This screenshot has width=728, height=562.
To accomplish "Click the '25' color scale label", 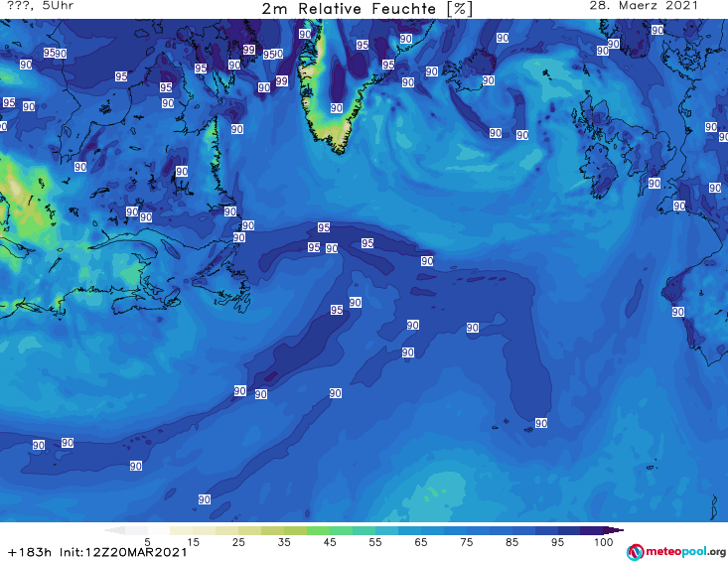I will click(x=238, y=542).
